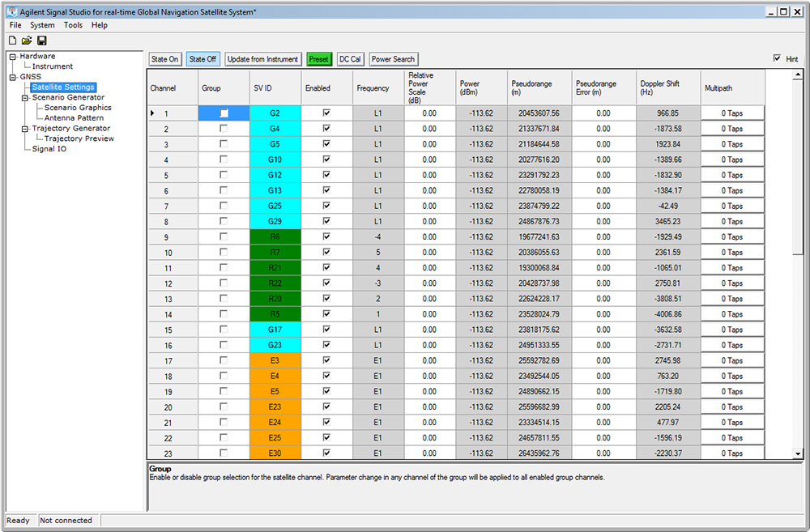Select Trajectory Preview in the tree

pos(79,138)
